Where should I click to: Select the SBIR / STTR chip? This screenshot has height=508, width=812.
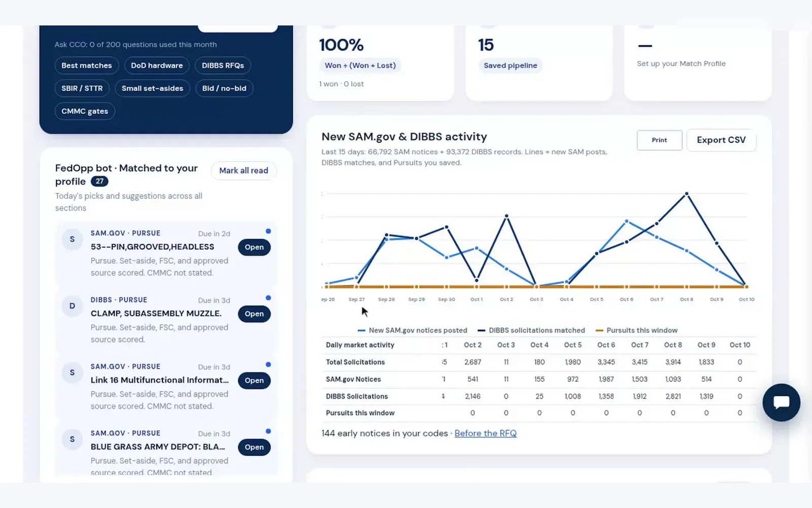[82, 88]
